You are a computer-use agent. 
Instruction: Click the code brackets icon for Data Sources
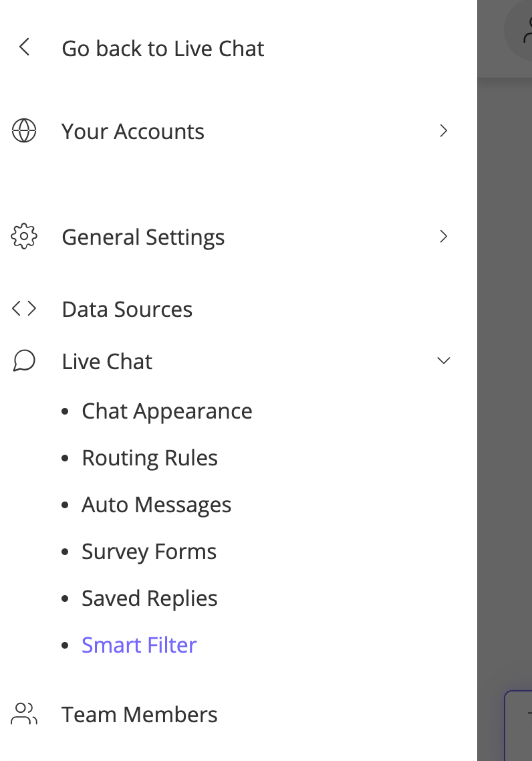[24, 309]
